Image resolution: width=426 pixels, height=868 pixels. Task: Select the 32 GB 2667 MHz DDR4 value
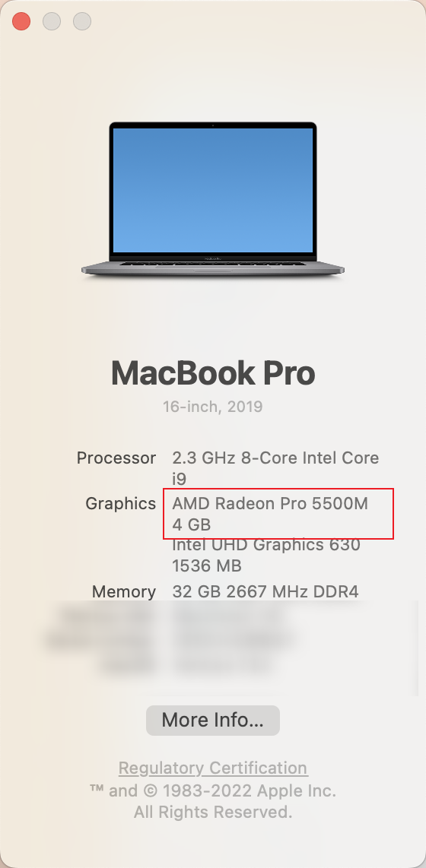[x=265, y=591]
